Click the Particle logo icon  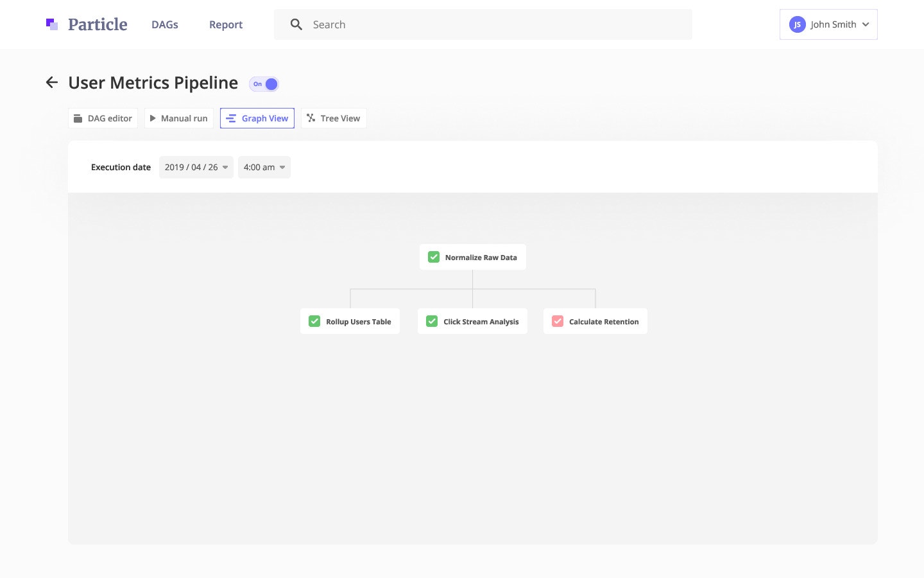(x=51, y=24)
